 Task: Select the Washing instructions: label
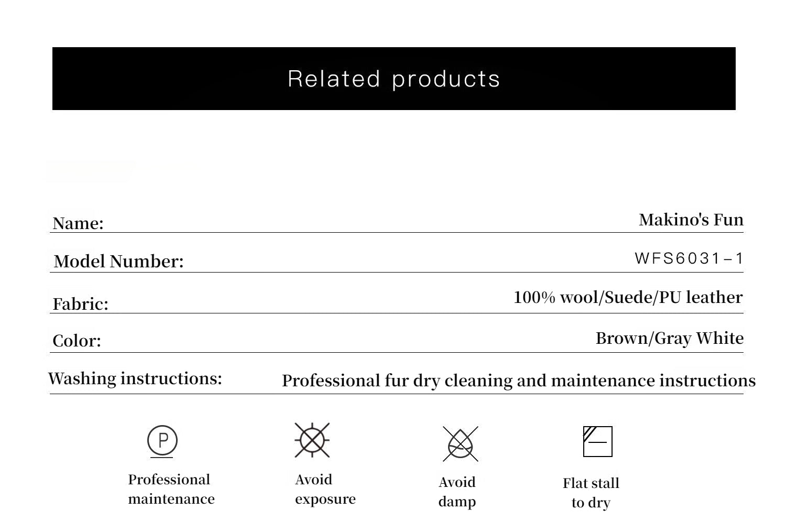tap(135, 378)
